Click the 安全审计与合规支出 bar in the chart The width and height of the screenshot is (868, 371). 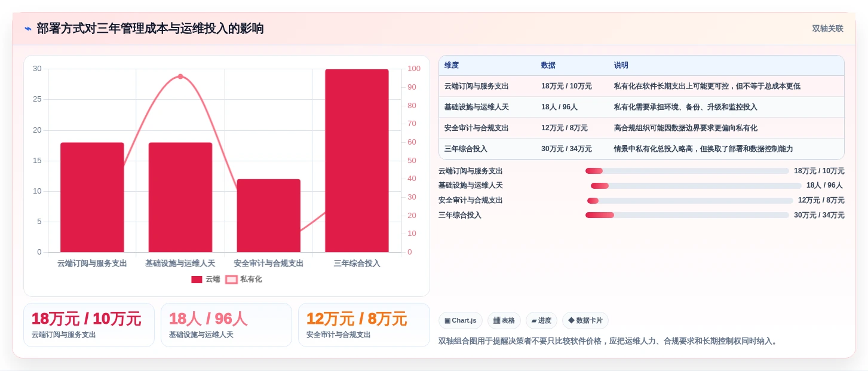pos(269,216)
